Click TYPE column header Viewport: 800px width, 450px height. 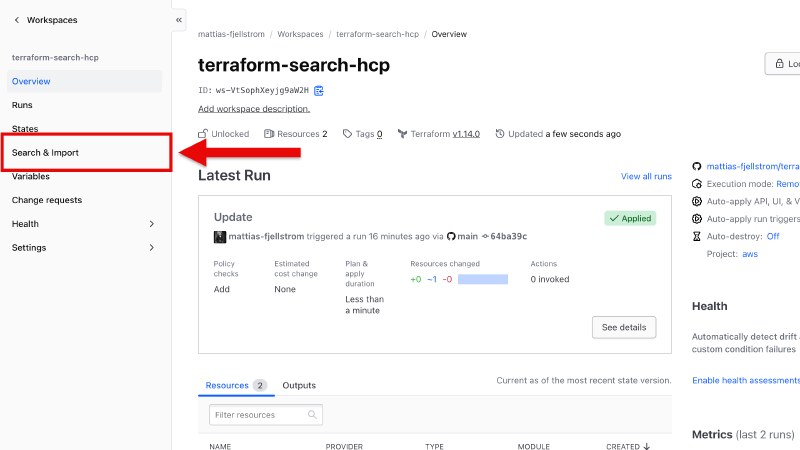(x=434, y=446)
